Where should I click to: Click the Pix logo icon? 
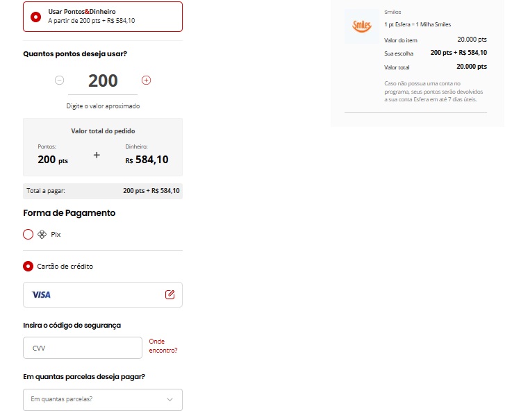point(42,235)
